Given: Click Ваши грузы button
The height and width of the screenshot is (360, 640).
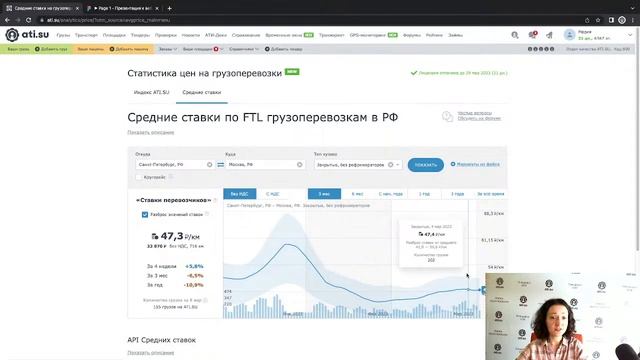Looking at the screenshot, I should pyautogui.click(x=18, y=49).
